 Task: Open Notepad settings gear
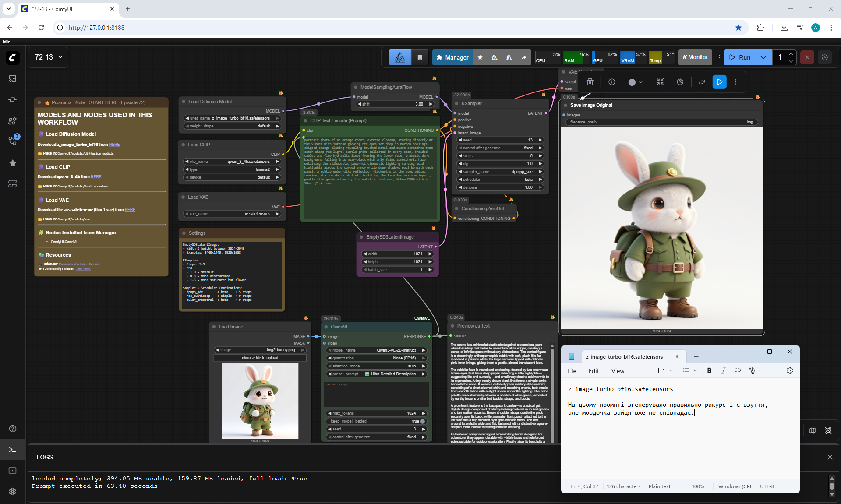789,370
